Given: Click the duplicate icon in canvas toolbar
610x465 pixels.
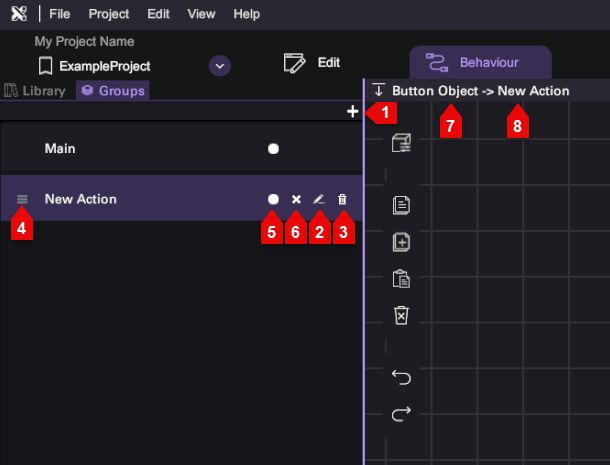Looking at the screenshot, I should pos(401,242).
